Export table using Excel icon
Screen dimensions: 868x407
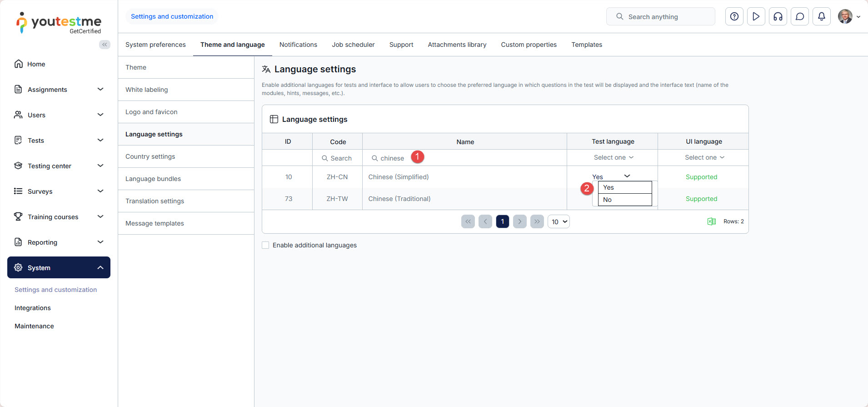coord(711,221)
